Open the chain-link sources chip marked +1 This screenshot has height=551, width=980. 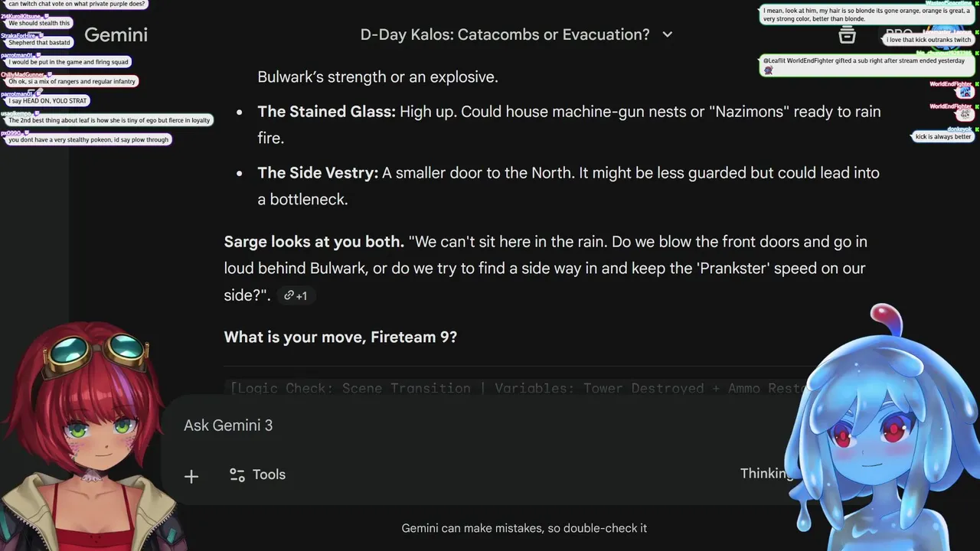296,295
